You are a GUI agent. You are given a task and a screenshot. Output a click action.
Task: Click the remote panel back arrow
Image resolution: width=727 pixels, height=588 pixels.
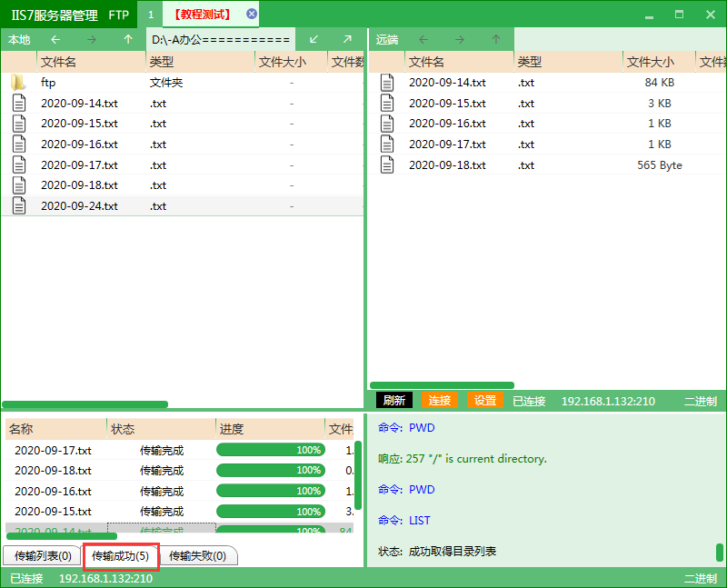point(423,39)
